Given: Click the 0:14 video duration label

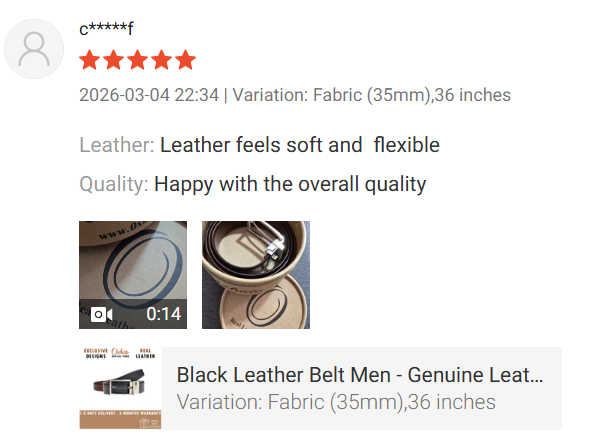Looking at the screenshot, I should (164, 314).
